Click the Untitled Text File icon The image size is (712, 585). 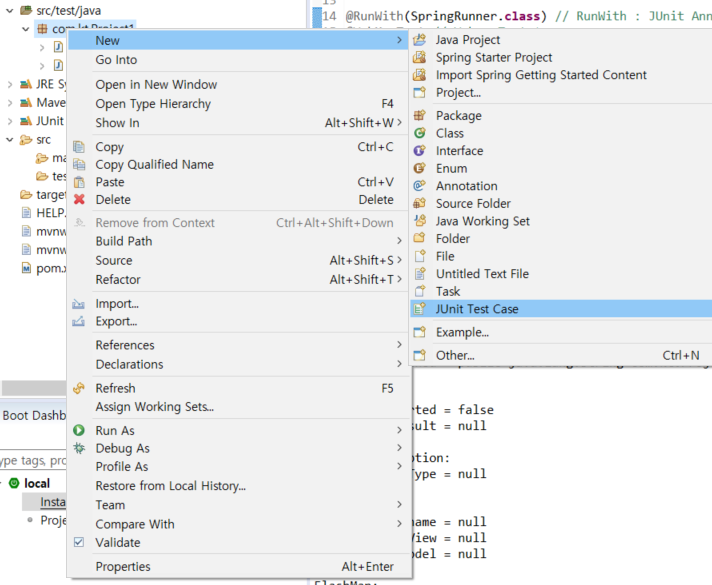click(x=420, y=274)
